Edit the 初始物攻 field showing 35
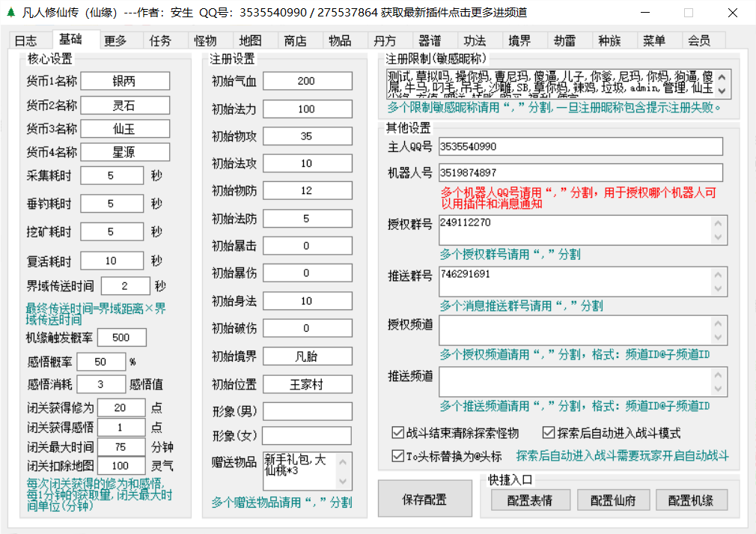This screenshot has height=534, width=756. pos(307,136)
